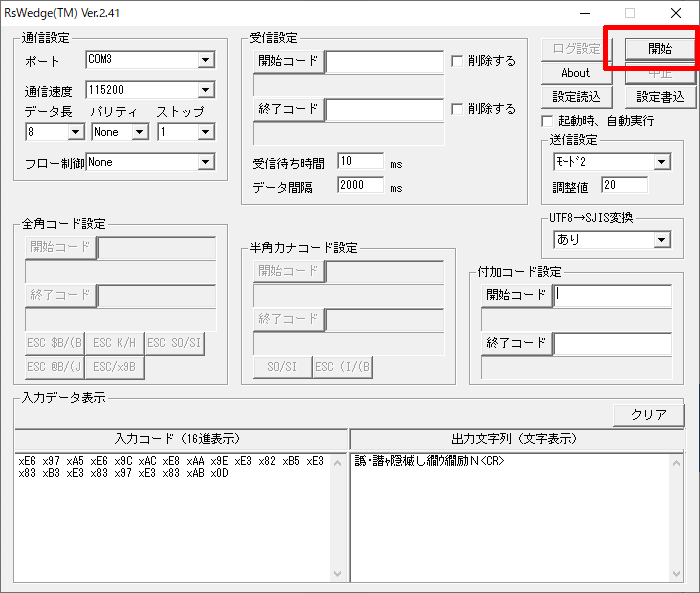
Task: Open the データ長 dropdown
Action: [75, 132]
